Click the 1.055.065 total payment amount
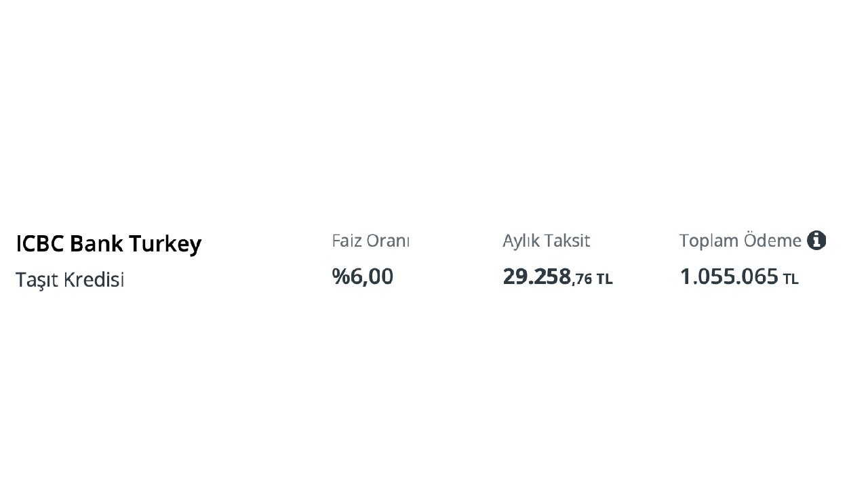 pos(729,277)
